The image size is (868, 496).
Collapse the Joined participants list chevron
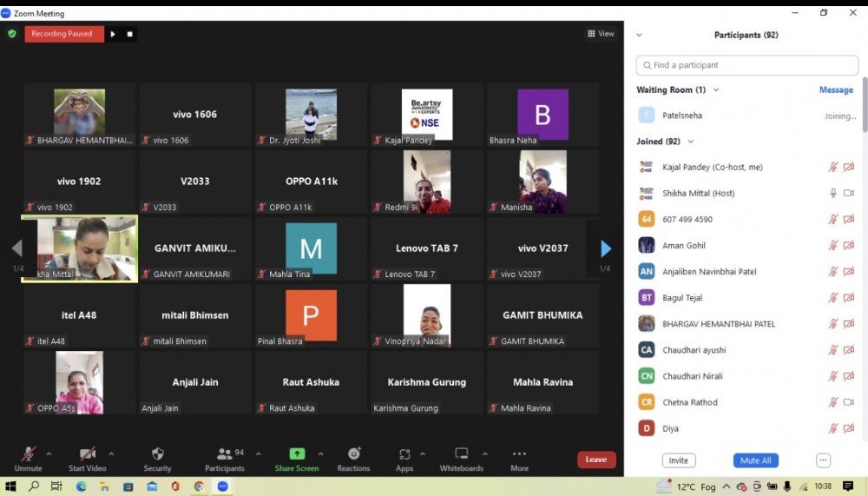(x=691, y=142)
